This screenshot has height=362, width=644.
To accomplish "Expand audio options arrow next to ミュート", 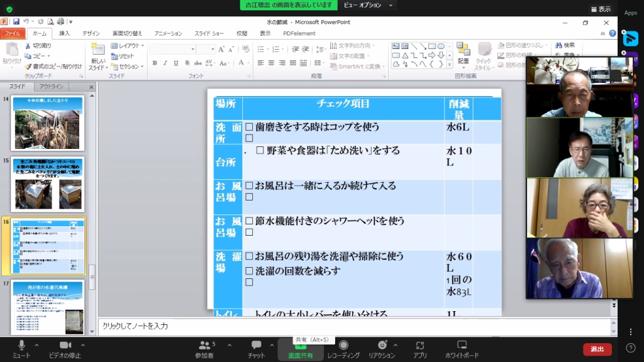I will [x=36, y=345].
